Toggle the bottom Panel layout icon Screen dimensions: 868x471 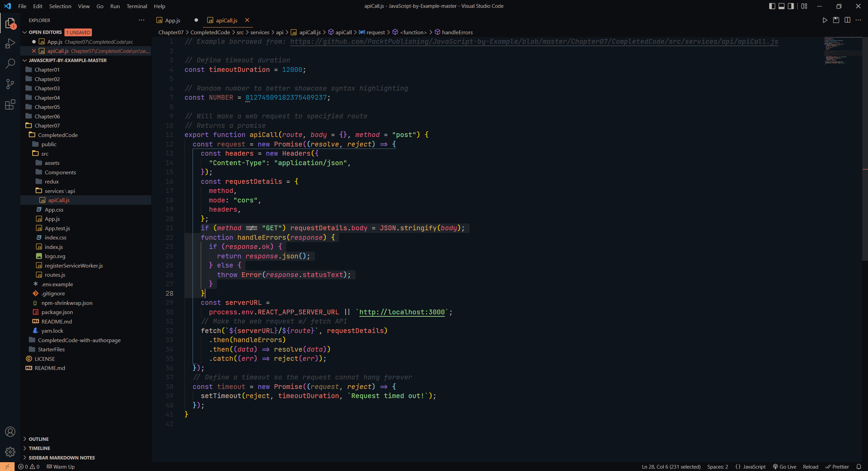782,6
